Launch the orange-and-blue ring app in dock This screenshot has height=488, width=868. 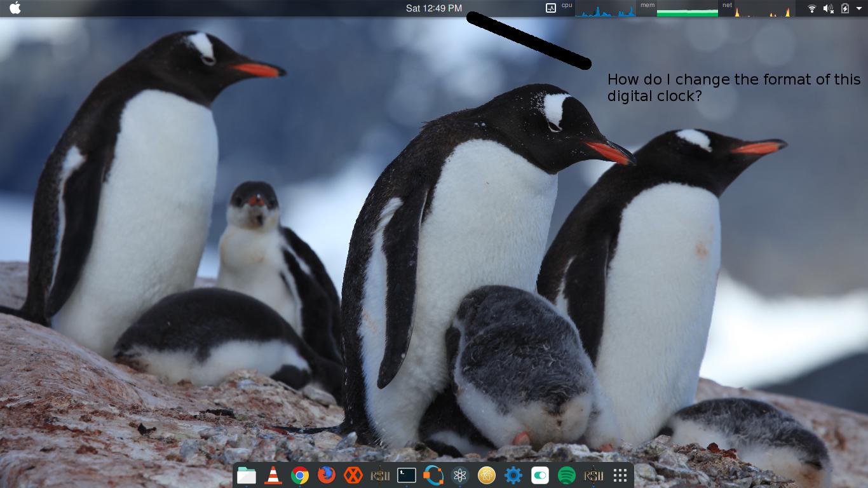[433, 475]
